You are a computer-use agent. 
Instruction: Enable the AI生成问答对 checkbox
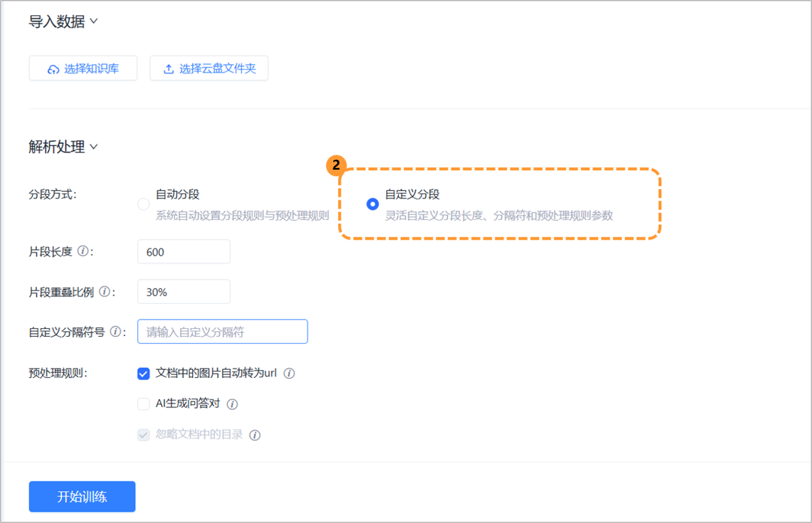(x=143, y=404)
